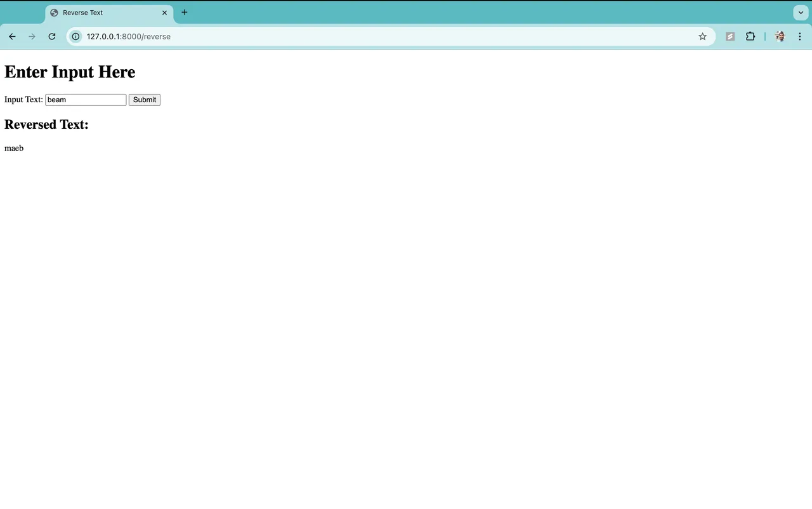This screenshot has width=812, height=509.
Task: Click the gray extension icon beside the star
Action: coord(730,37)
